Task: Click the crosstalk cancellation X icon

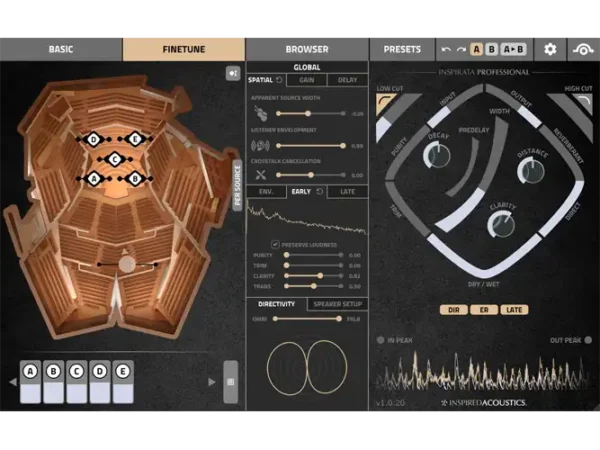Action: (261, 175)
